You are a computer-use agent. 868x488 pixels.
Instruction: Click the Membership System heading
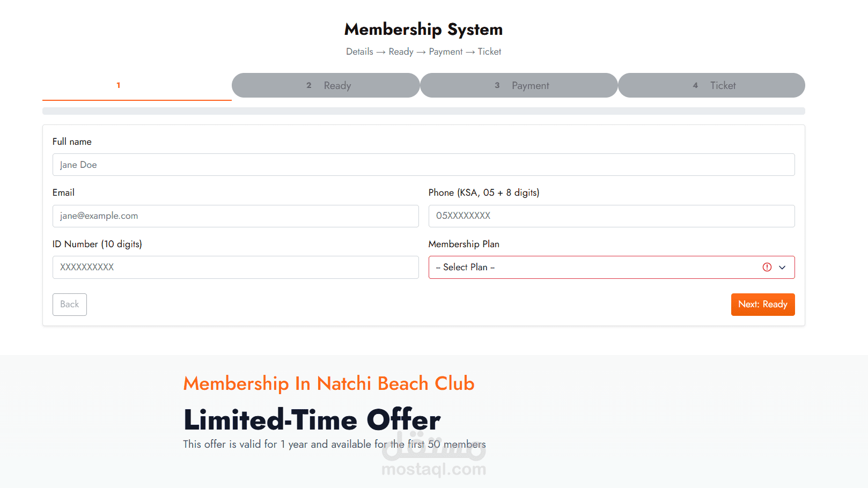[423, 29]
